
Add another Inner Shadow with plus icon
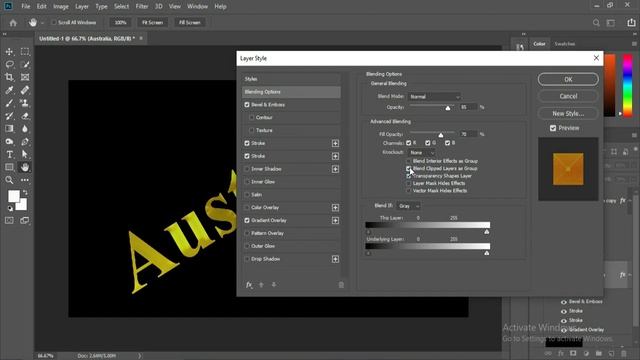pyautogui.click(x=335, y=169)
